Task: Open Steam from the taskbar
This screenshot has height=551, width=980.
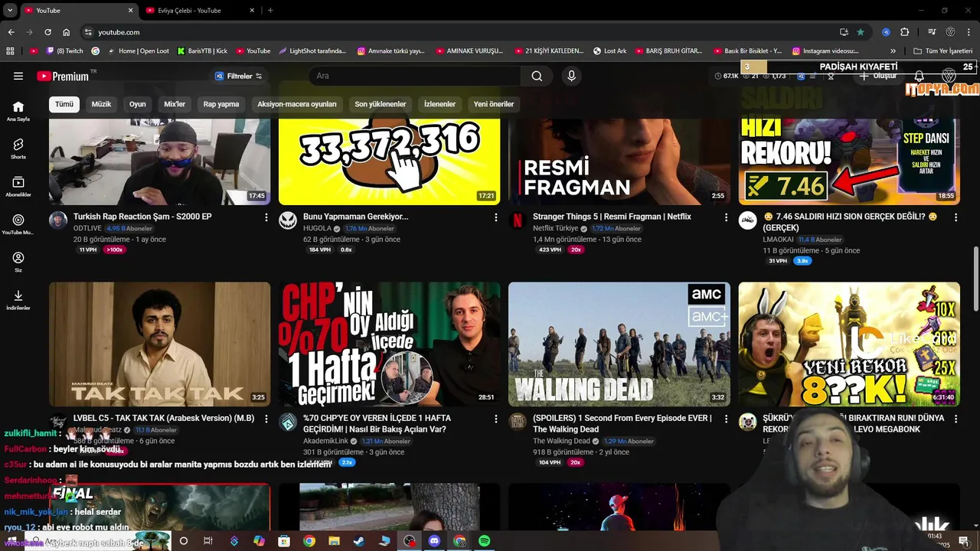Action: tap(358, 541)
